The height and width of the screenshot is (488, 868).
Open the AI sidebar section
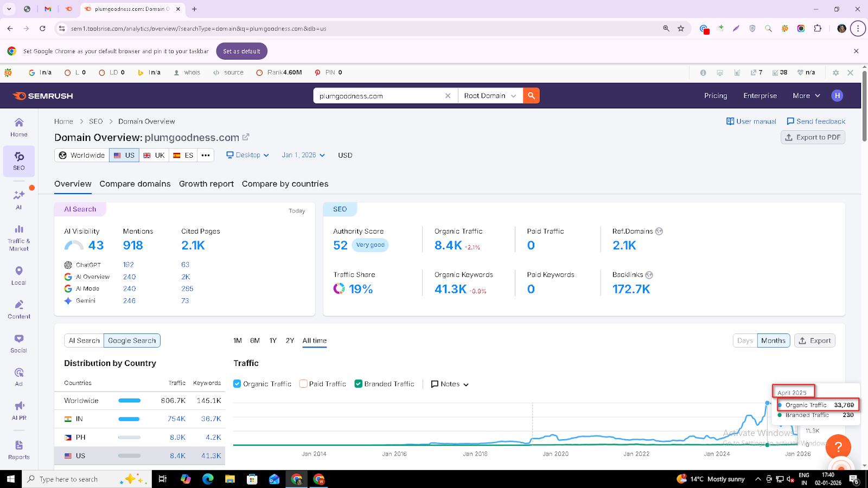coord(19,200)
